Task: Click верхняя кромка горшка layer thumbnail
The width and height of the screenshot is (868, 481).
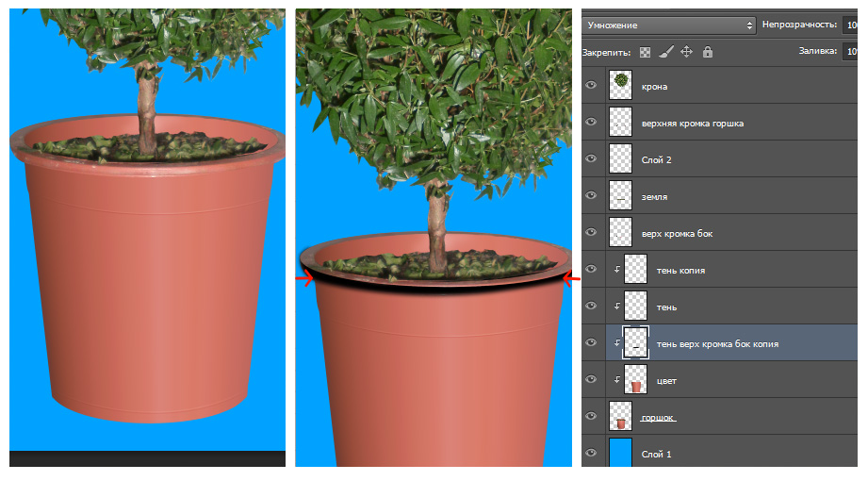Action: [620, 122]
